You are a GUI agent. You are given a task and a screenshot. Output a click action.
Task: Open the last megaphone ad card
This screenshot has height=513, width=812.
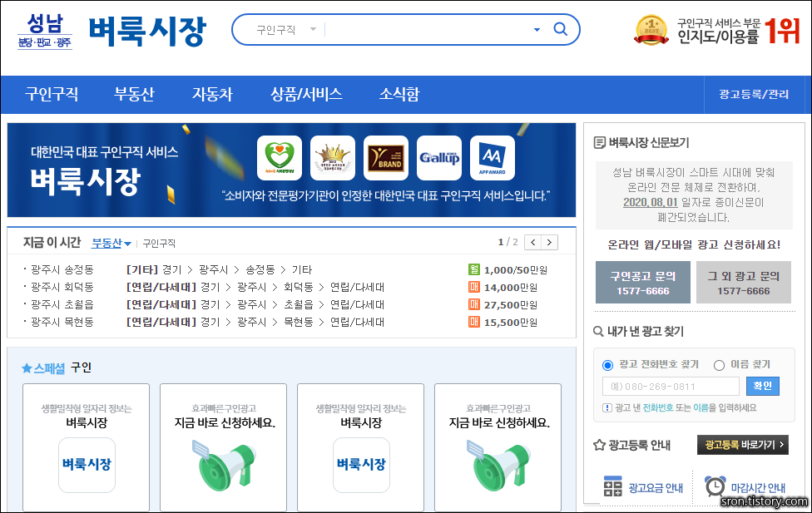[498, 447]
